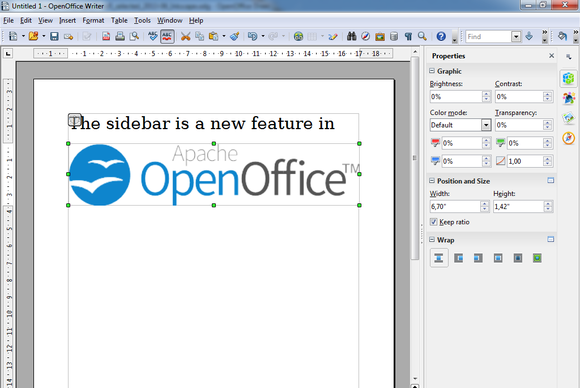Increase the Transparency spinner value

(x=547, y=122)
